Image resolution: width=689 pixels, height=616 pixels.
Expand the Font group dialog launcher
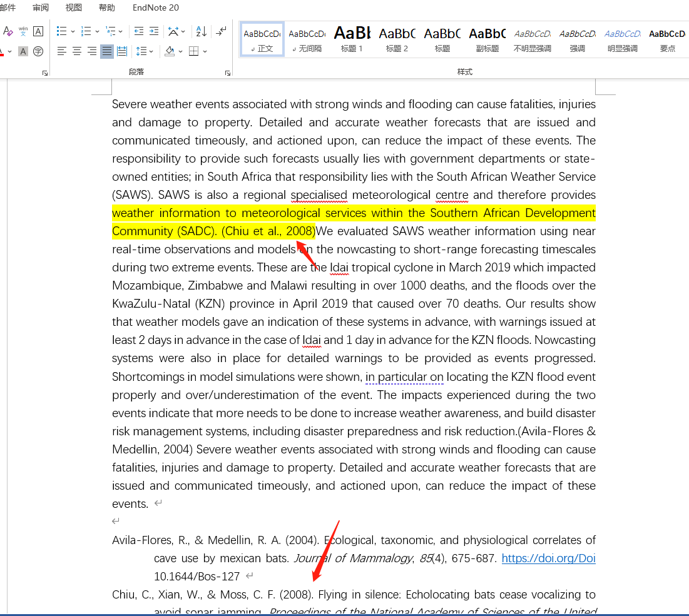[x=45, y=73]
